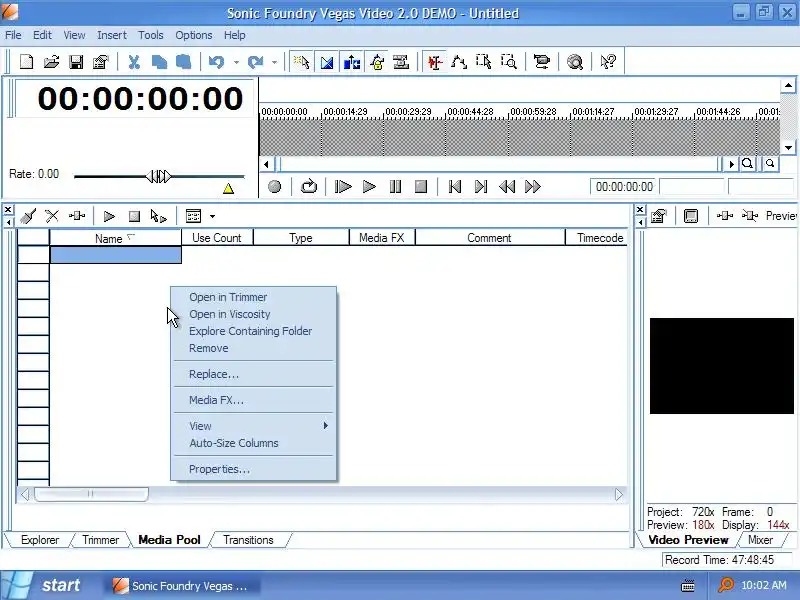Screen dimensions: 800x600
Task: Choose Open in Trimmer from context menu
Action: click(254, 297)
